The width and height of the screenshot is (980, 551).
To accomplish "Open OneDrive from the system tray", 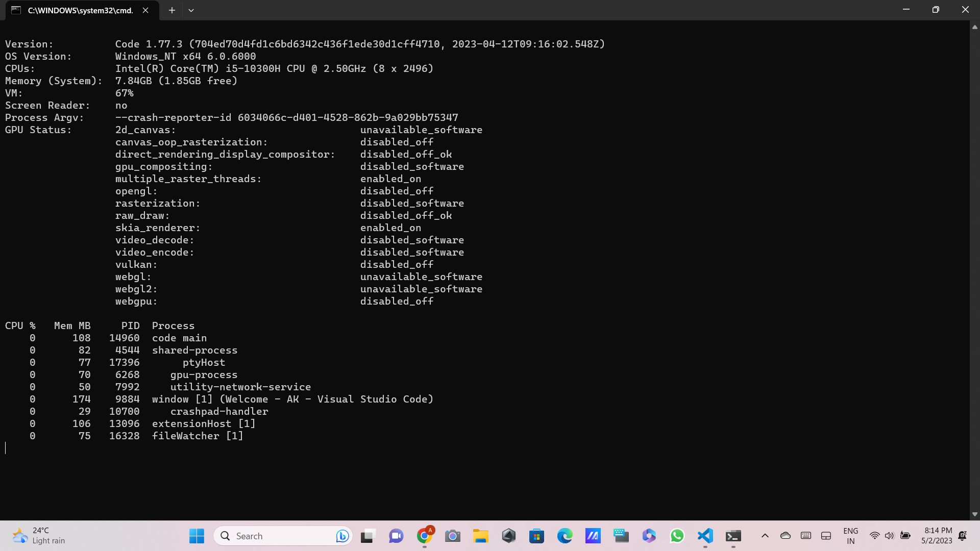I will (x=786, y=536).
